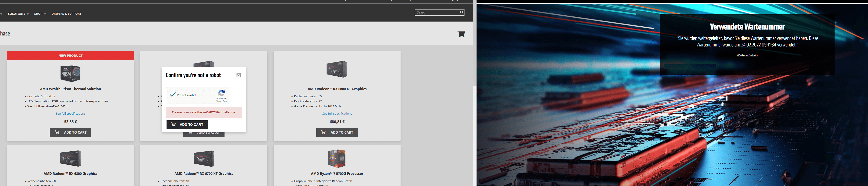Image resolution: width=868 pixels, height=186 pixels.
Task: Go to DRIVERS & SUPPORT
Action: [66, 14]
